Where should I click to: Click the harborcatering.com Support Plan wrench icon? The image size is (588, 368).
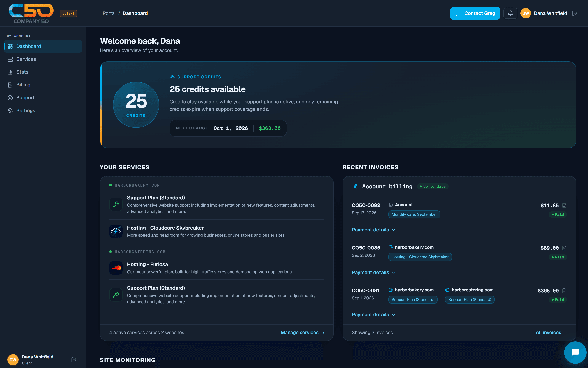[116, 295]
